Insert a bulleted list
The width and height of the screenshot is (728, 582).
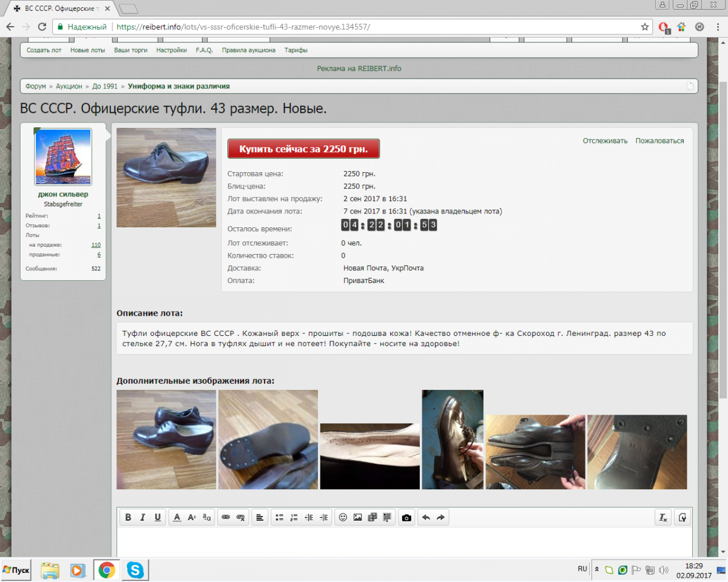tap(279, 517)
